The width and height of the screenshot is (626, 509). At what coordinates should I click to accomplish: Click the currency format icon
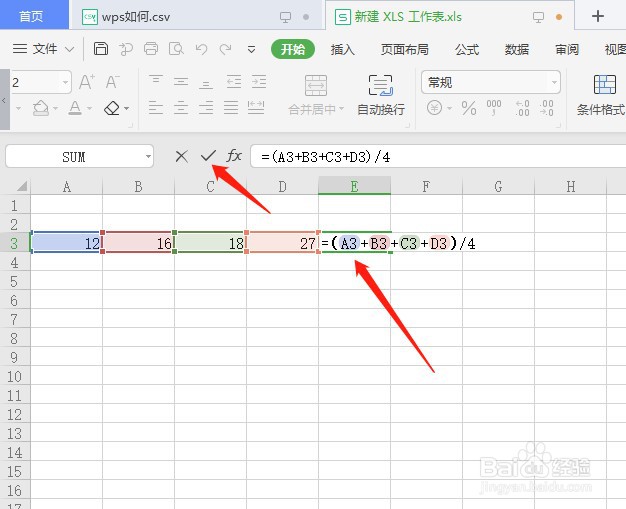point(434,108)
